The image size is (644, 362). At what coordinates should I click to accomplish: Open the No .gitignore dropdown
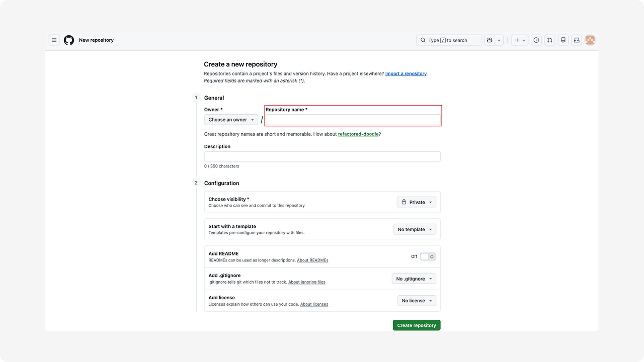(x=414, y=278)
